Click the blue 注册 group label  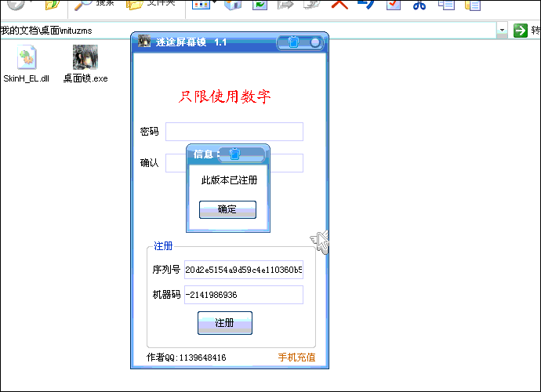[163, 246]
